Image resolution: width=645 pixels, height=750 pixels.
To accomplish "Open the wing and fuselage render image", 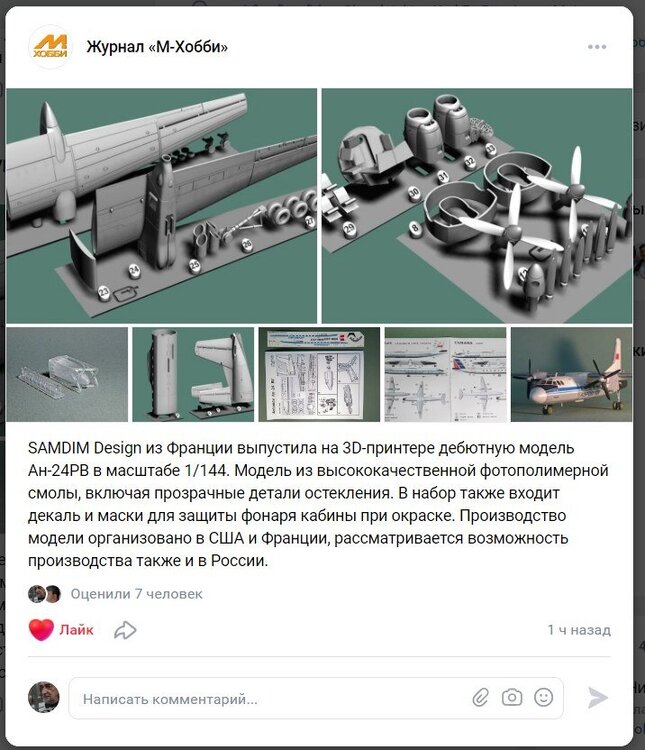I will click(x=161, y=206).
